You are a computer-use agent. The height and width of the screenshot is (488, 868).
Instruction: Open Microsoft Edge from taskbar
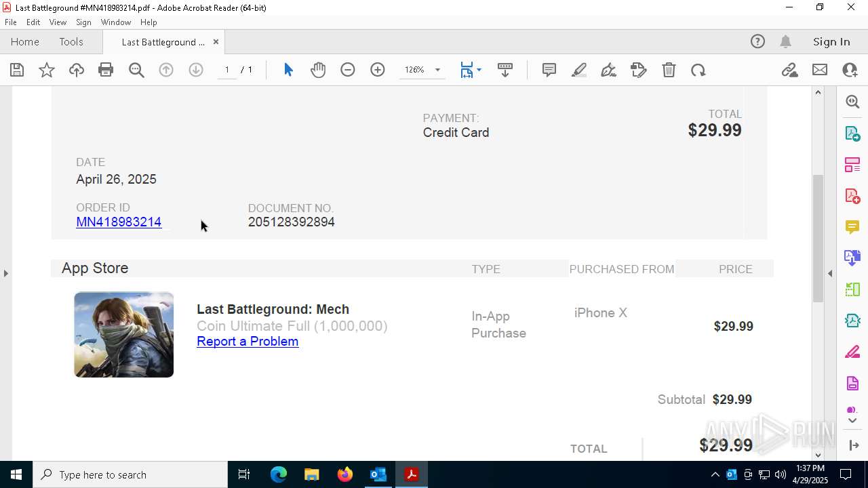[279, 474]
